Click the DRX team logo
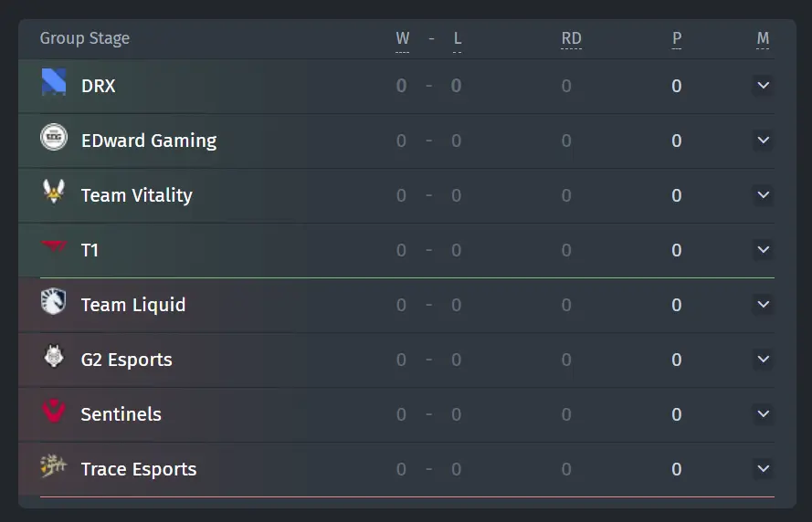This screenshot has width=812, height=522. (x=54, y=82)
